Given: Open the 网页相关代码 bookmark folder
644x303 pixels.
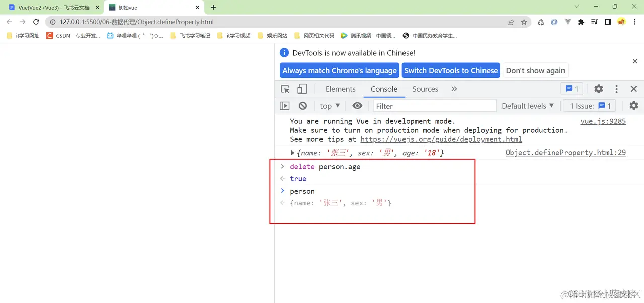Looking at the screenshot, I should 314,36.
